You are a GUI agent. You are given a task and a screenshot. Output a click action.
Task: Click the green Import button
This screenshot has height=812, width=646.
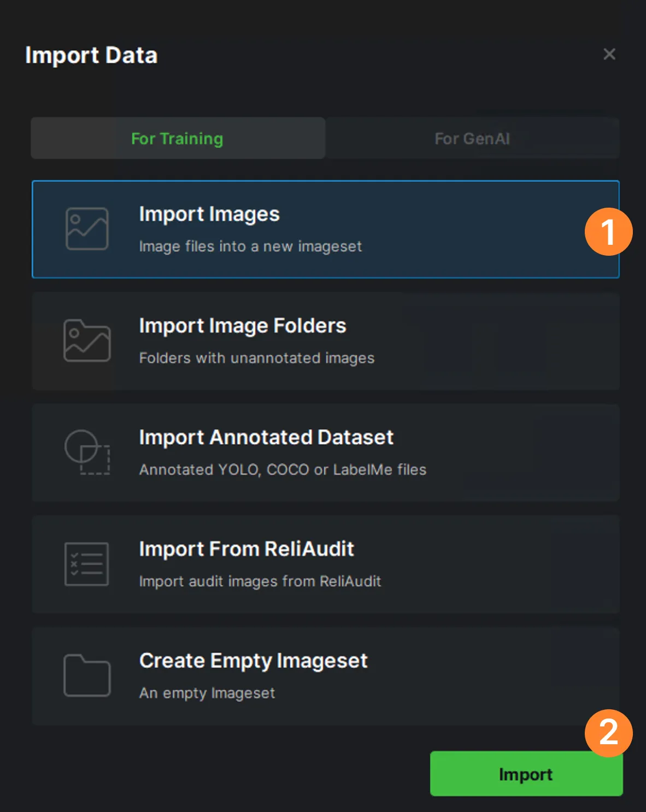click(x=526, y=774)
